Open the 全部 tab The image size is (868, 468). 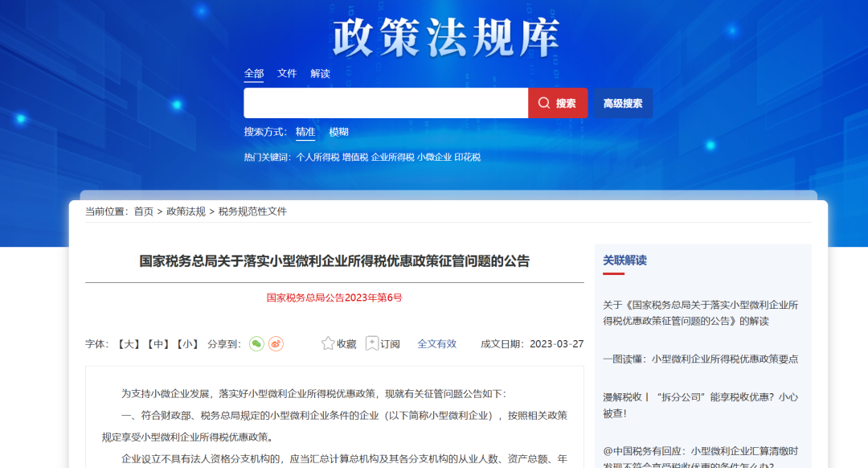(x=253, y=73)
